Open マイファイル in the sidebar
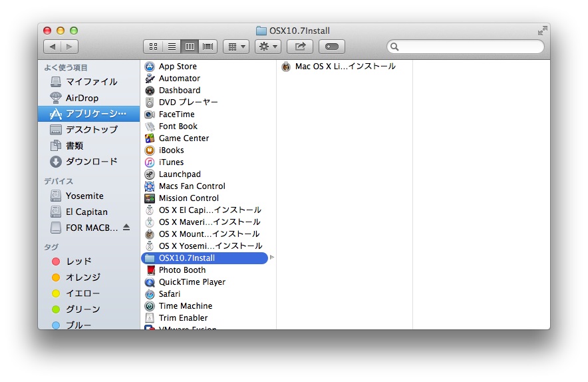Image resolution: width=588 pixels, height=382 pixels. coord(89,82)
